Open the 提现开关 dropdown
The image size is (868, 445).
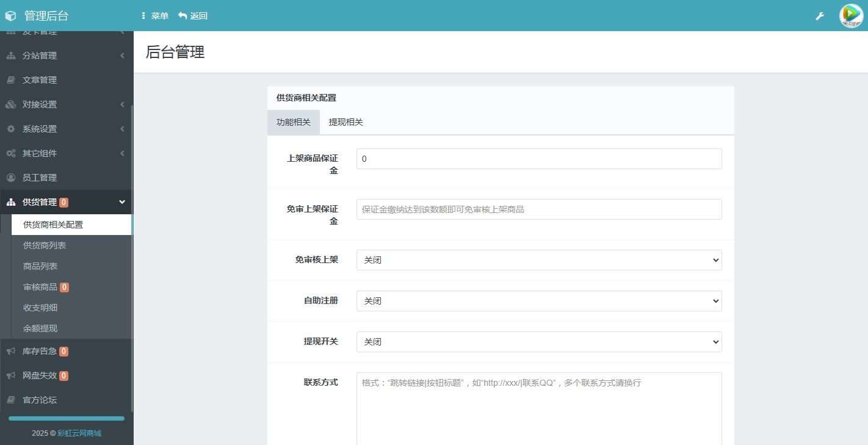pyautogui.click(x=538, y=342)
